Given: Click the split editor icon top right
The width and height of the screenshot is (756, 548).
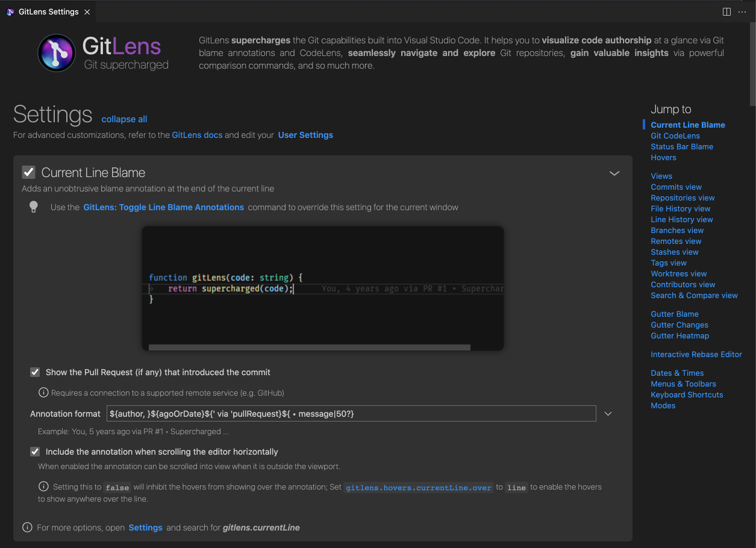Looking at the screenshot, I should (x=726, y=11).
